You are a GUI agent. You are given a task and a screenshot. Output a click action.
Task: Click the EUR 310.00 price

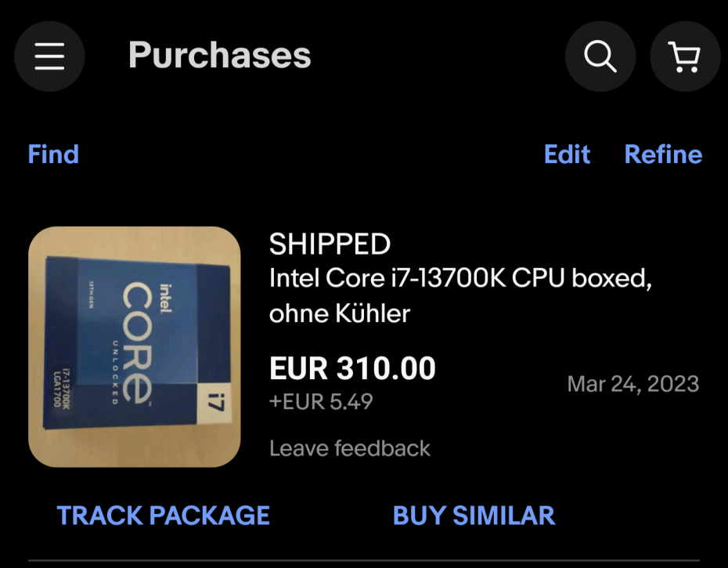[x=352, y=367]
